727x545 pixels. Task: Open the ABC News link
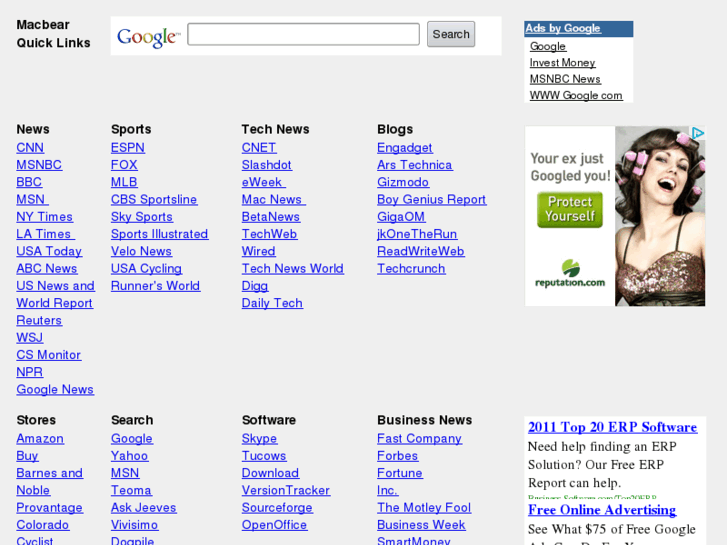click(x=47, y=268)
